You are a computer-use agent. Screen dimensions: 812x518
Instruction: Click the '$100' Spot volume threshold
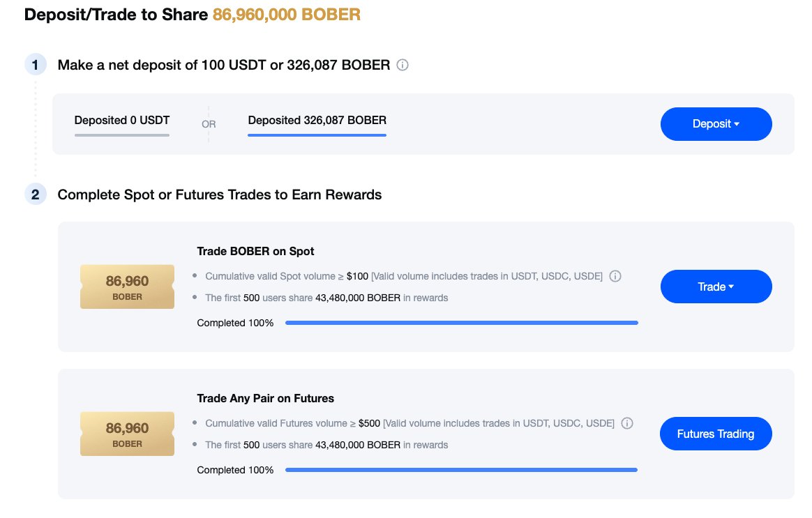coord(357,276)
